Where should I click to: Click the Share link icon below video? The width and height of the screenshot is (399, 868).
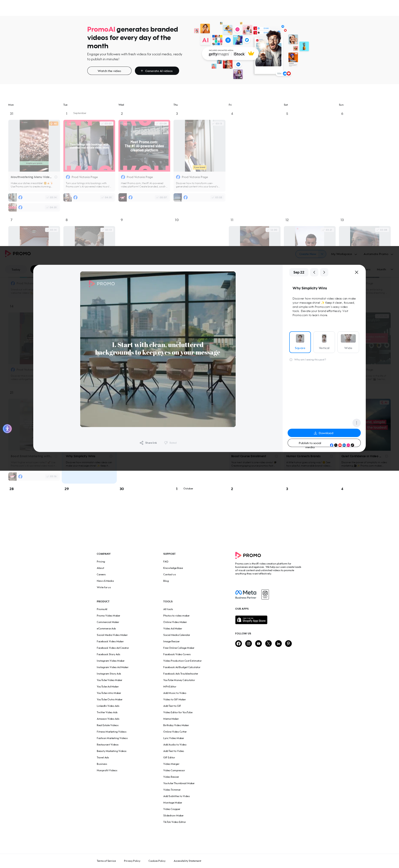coord(142,443)
